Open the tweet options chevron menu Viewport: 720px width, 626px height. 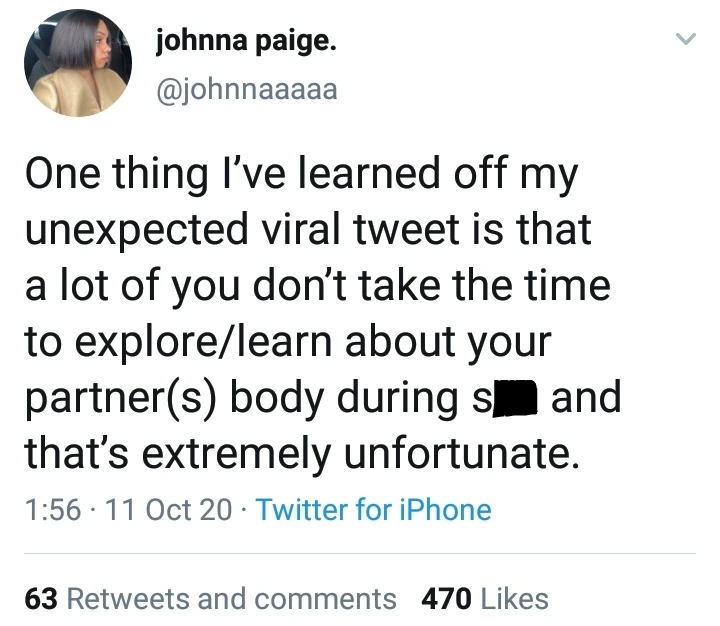(x=685, y=40)
